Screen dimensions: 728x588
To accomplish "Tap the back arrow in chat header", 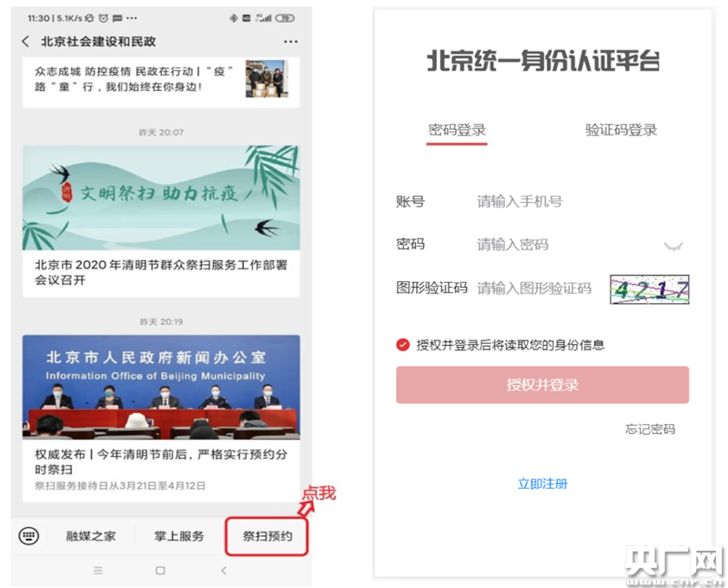I will 25,42.
